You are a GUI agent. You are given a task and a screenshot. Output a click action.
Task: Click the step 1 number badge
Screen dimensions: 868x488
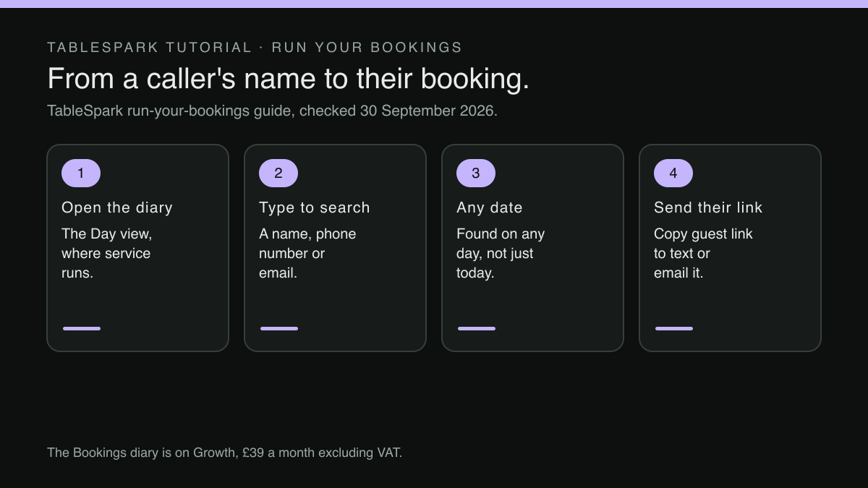coord(81,174)
